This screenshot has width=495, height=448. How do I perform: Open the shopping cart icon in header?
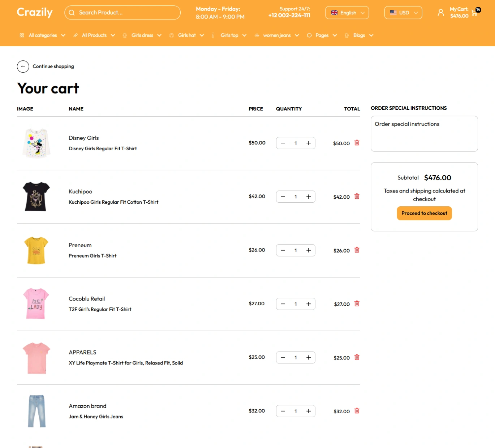coord(475,13)
